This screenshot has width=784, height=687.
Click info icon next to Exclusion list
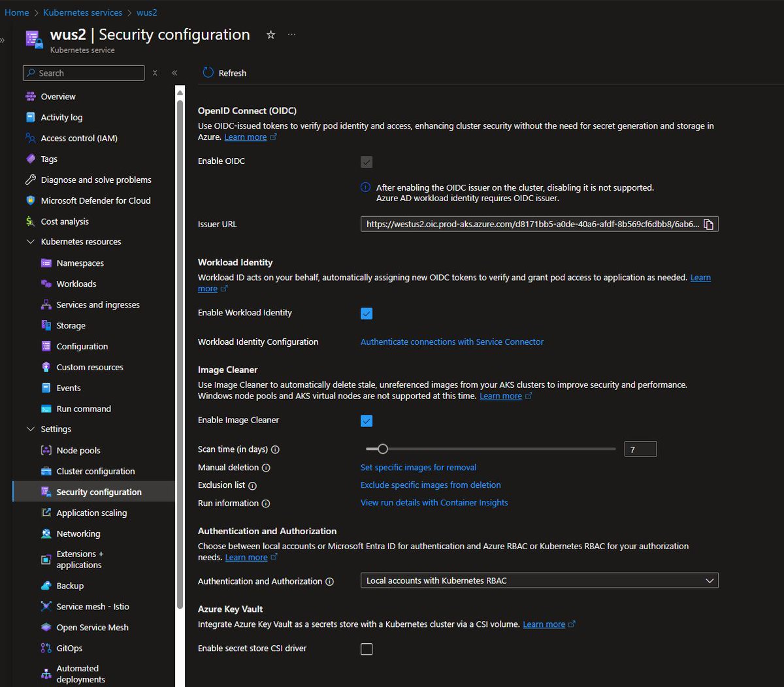pyautogui.click(x=252, y=486)
